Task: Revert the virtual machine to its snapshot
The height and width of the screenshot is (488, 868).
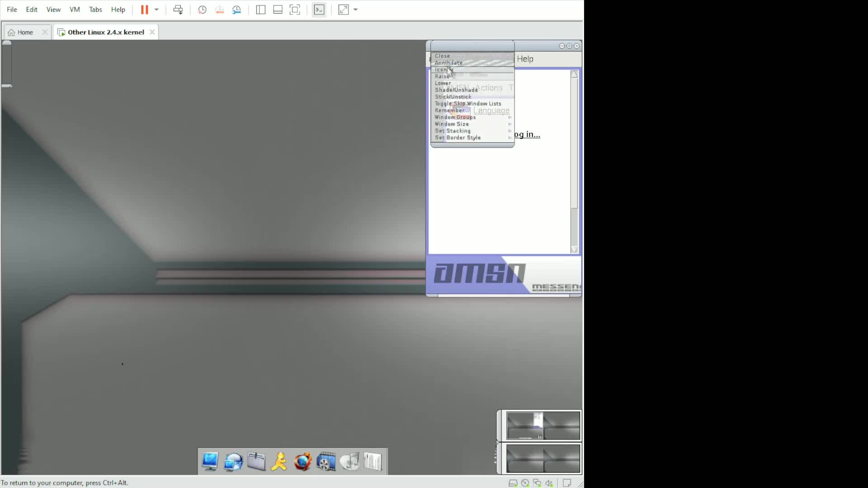Action: [220, 9]
